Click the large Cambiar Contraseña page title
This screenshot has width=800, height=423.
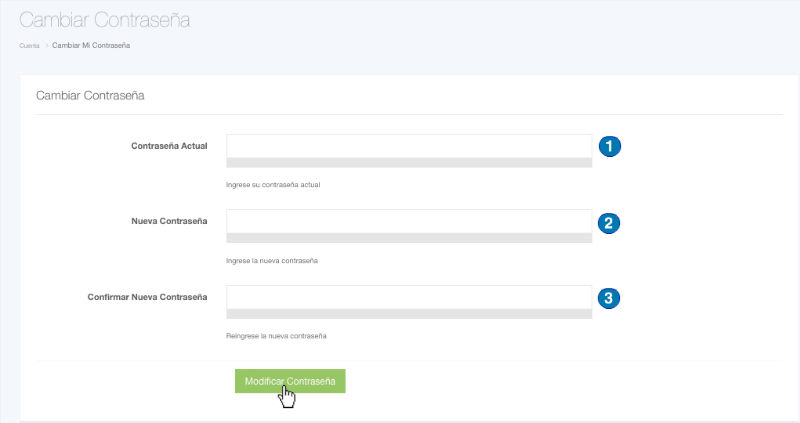pyautogui.click(x=104, y=20)
